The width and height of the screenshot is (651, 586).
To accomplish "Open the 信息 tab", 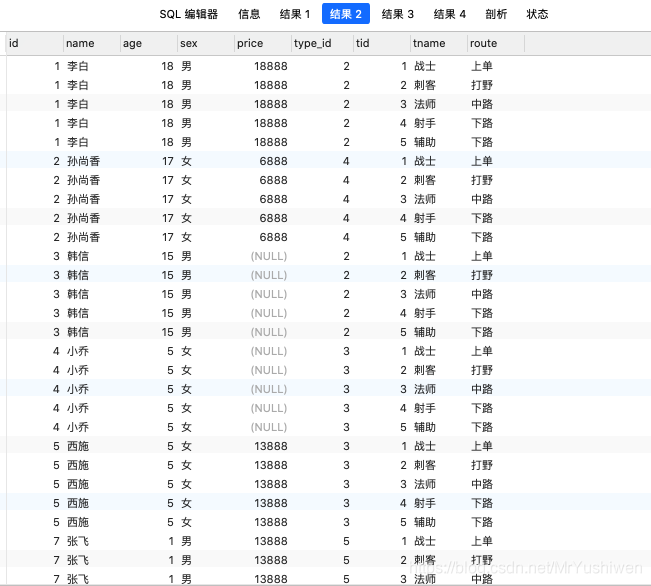I will (249, 14).
